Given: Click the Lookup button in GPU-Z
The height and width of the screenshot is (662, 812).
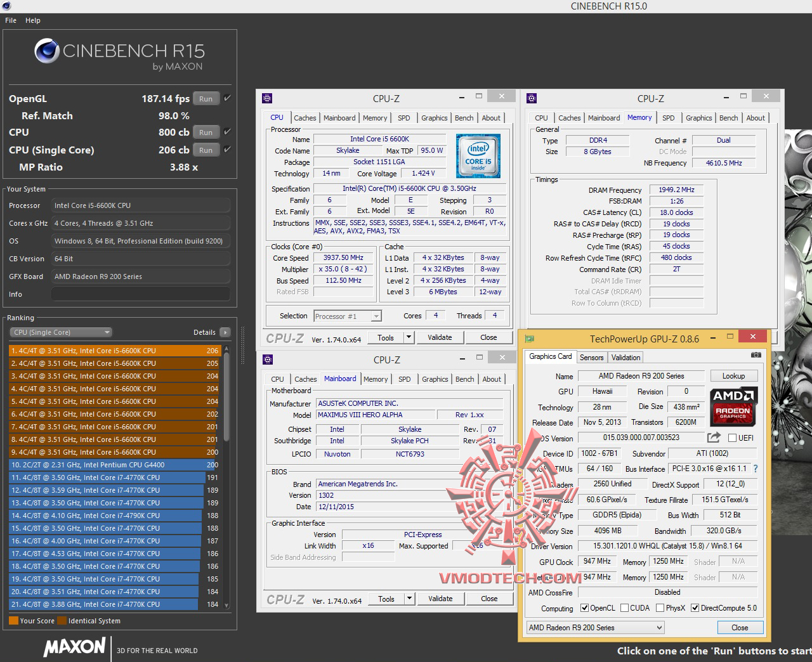Looking at the screenshot, I should coord(733,376).
